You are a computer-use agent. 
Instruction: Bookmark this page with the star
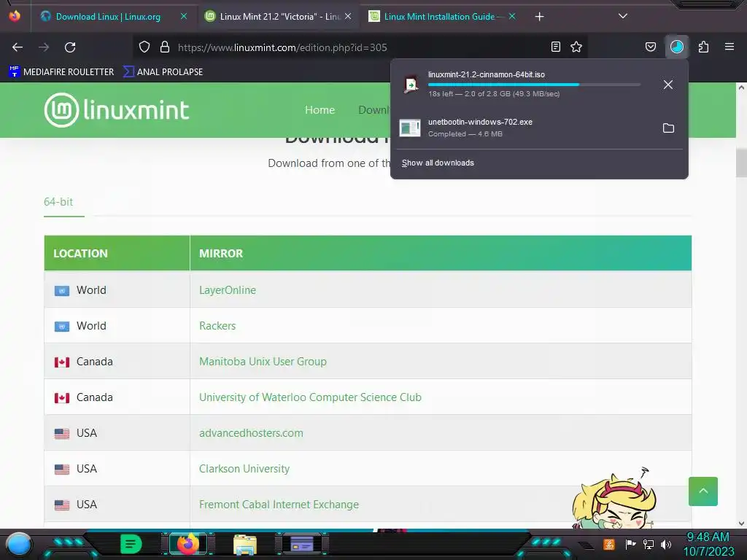coord(576,47)
